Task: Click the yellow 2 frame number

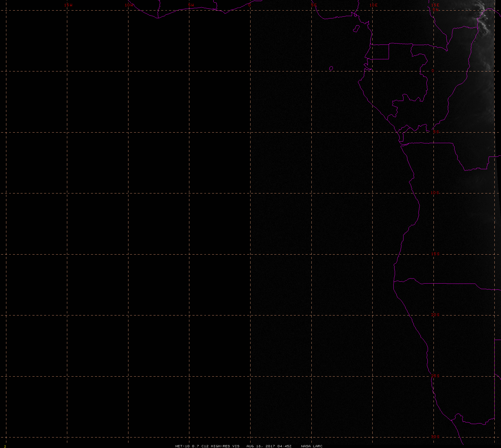Action: click(5, 446)
